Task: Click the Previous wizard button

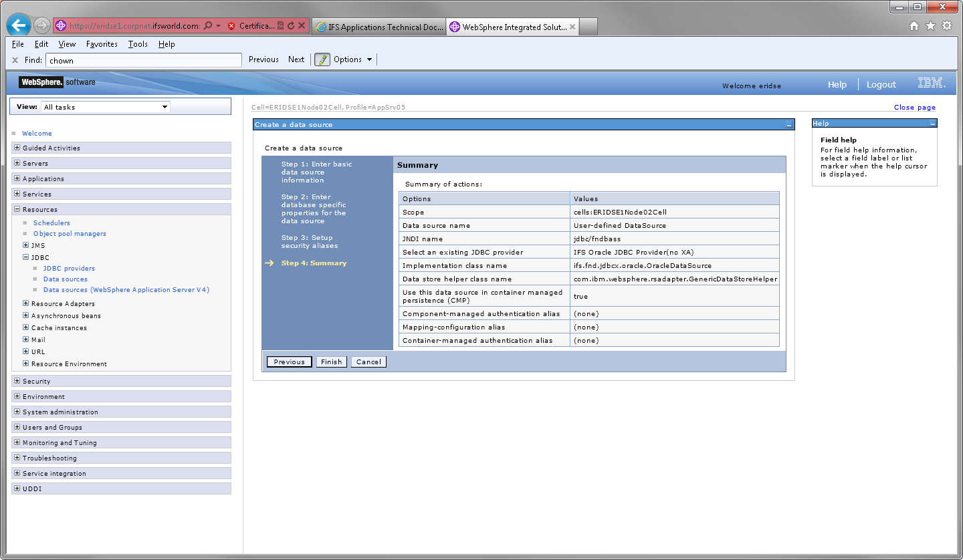Action: 289,362
